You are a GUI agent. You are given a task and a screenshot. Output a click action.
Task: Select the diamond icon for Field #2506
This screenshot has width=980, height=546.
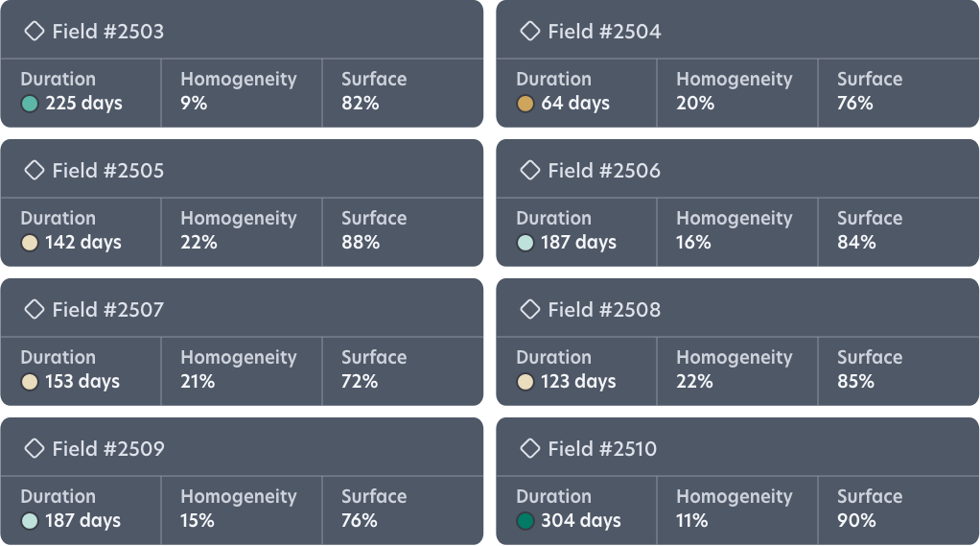[530, 171]
